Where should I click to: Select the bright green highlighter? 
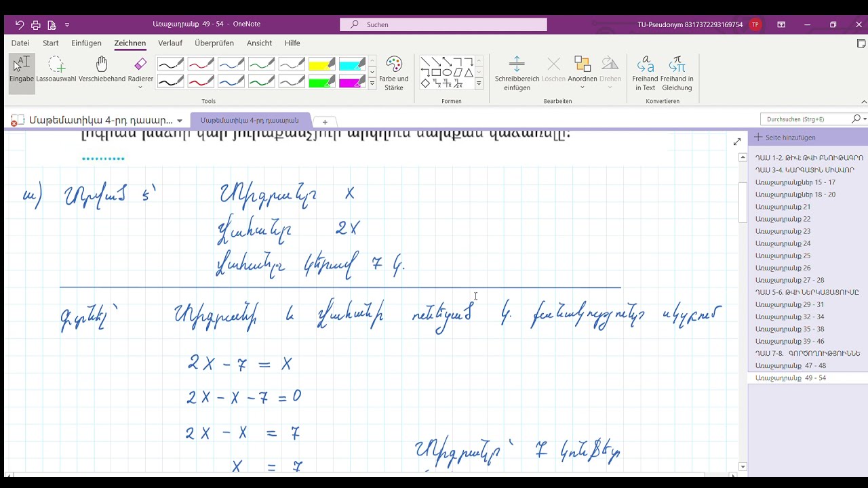322,82
